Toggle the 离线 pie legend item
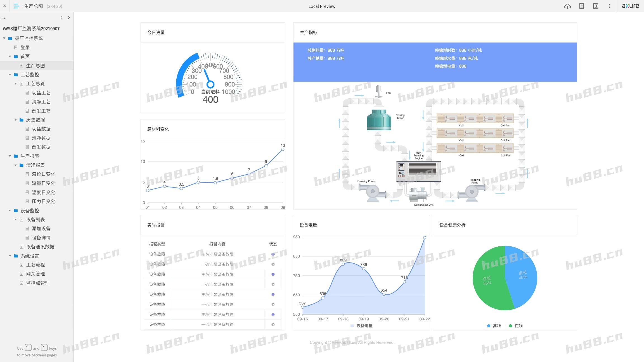 [494, 326]
